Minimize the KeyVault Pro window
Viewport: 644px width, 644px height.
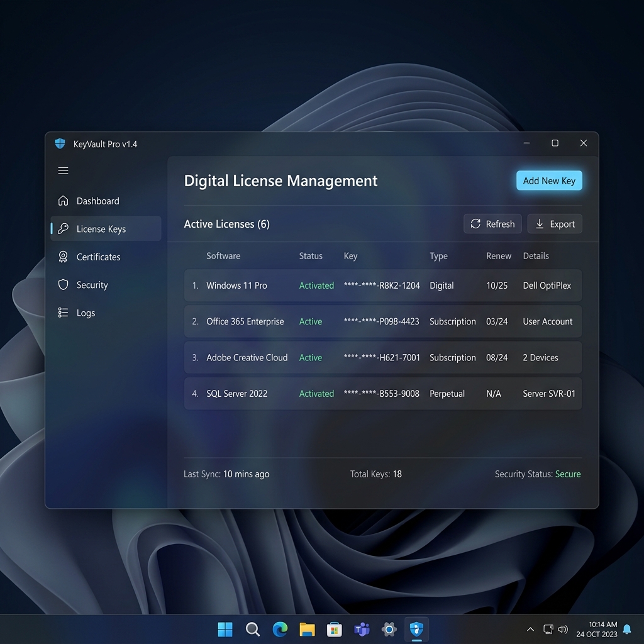pos(526,143)
